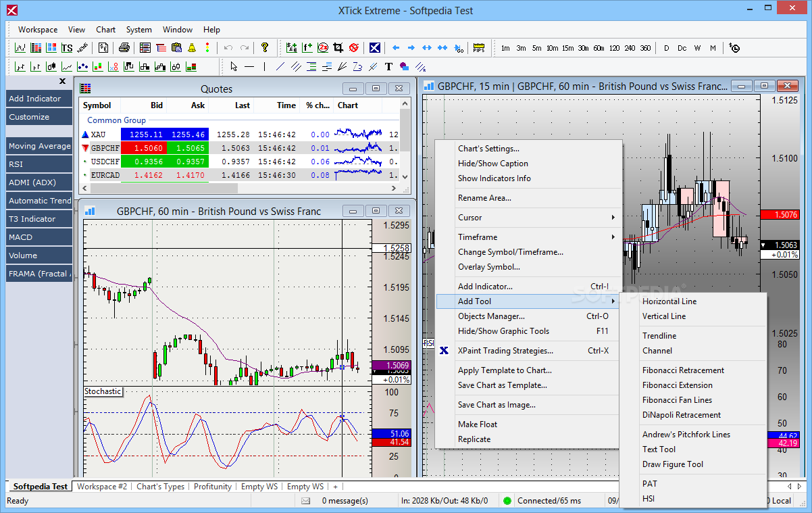This screenshot has height=513, width=812.
Task: Click the single right arrow scroll icon
Action: (x=411, y=48)
